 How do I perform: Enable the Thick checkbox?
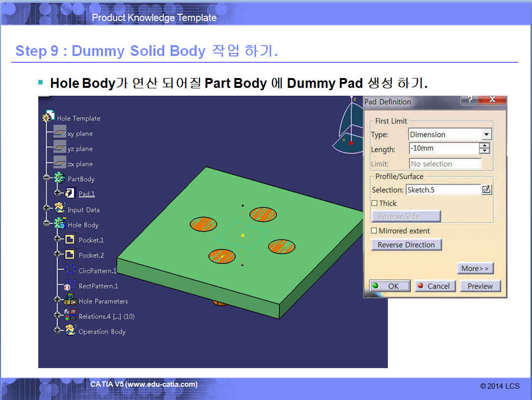374,203
